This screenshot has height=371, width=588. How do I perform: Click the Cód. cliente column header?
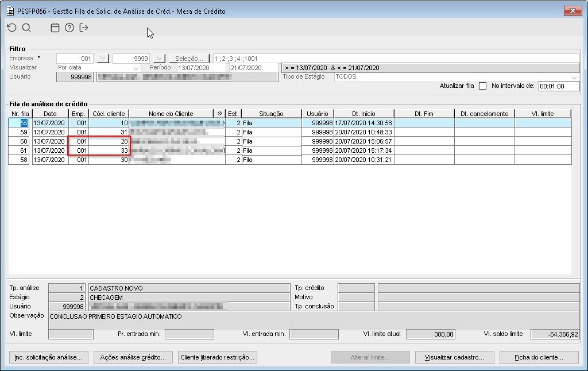pos(109,113)
